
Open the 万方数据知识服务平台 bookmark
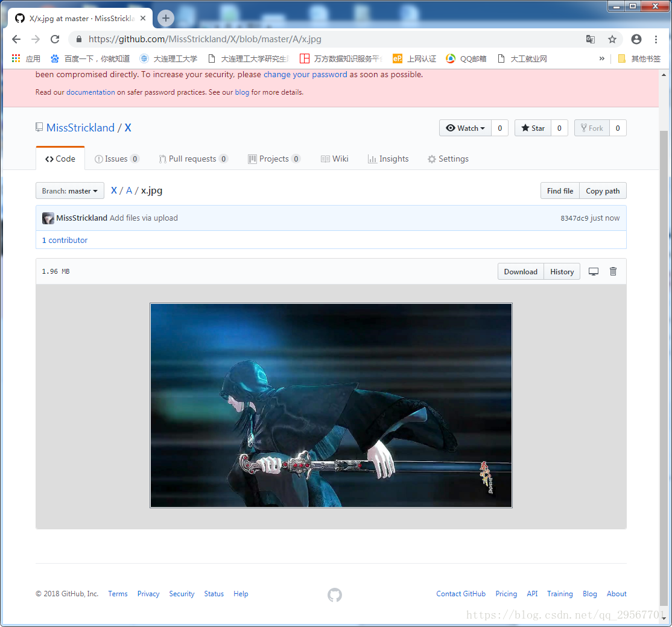click(x=340, y=58)
